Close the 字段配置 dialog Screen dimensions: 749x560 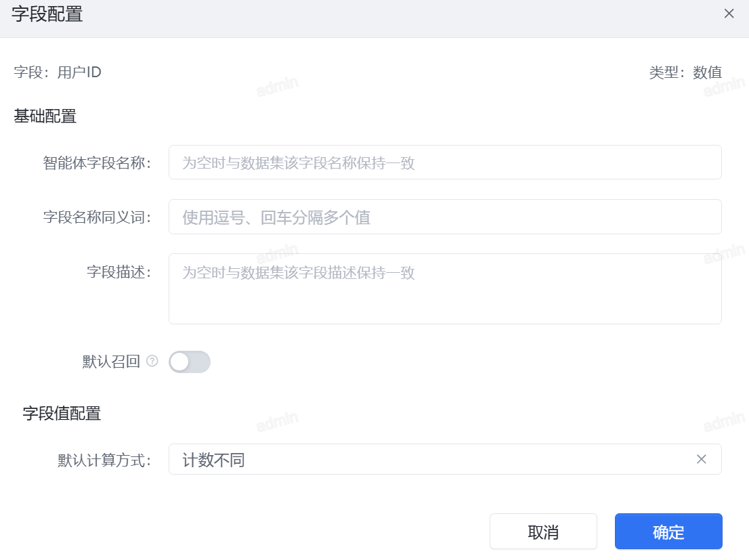pyautogui.click(x=729, y=14)
